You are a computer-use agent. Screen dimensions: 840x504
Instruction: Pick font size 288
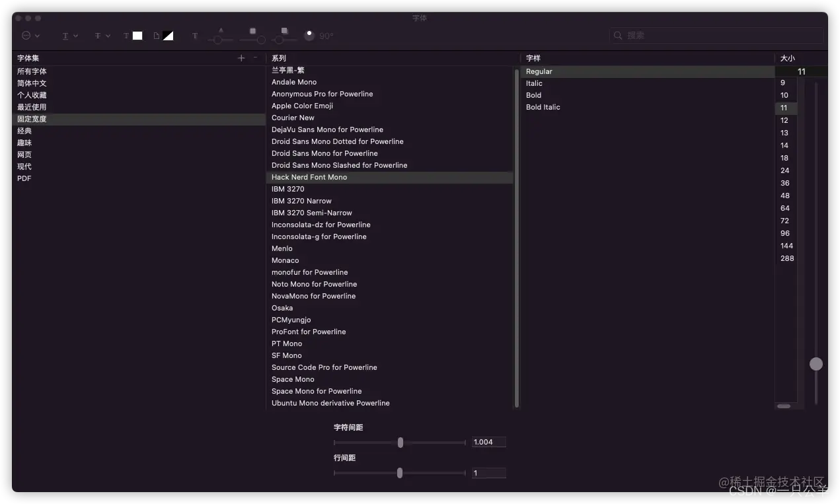click(786, 258)
